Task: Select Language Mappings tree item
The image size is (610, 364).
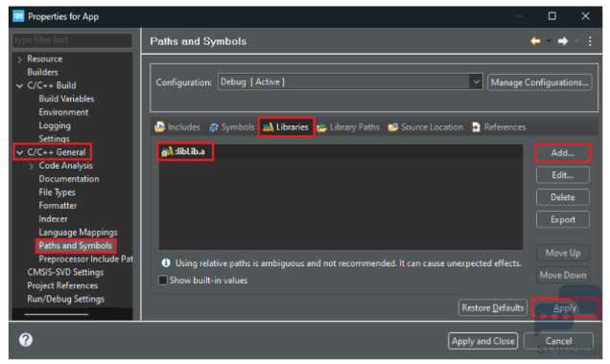Action: [78, 233]
